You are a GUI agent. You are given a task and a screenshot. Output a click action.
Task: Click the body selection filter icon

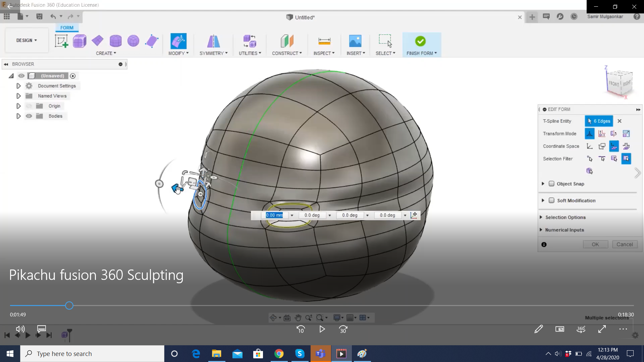click(589, 171)
